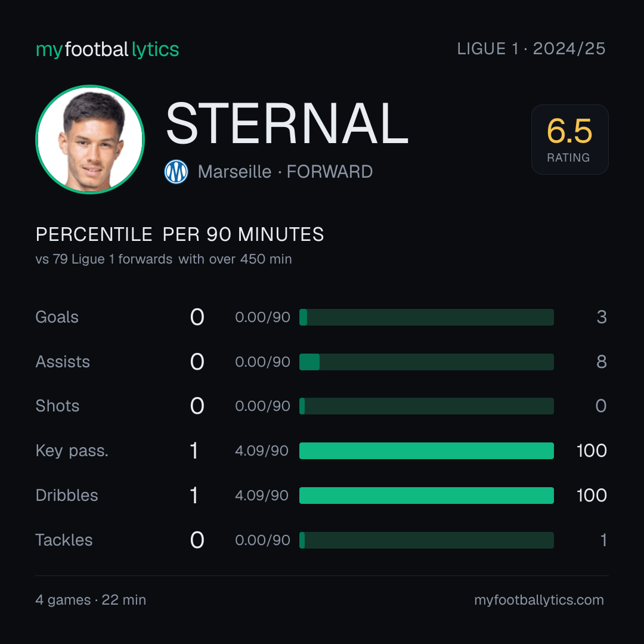Click the Ligue 1 · 2024/25 season label

click(x=531, y=49)
